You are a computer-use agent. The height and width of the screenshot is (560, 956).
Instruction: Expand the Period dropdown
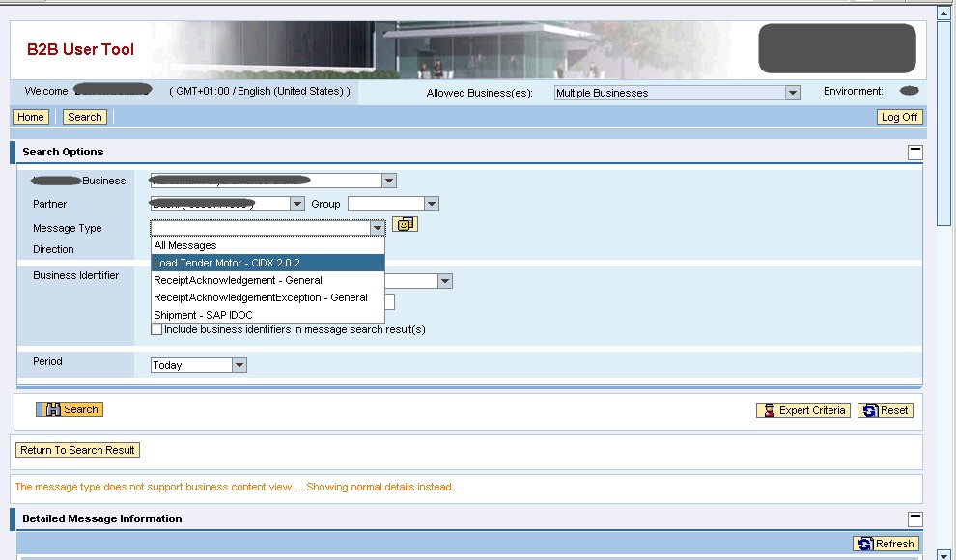point(239,365)
